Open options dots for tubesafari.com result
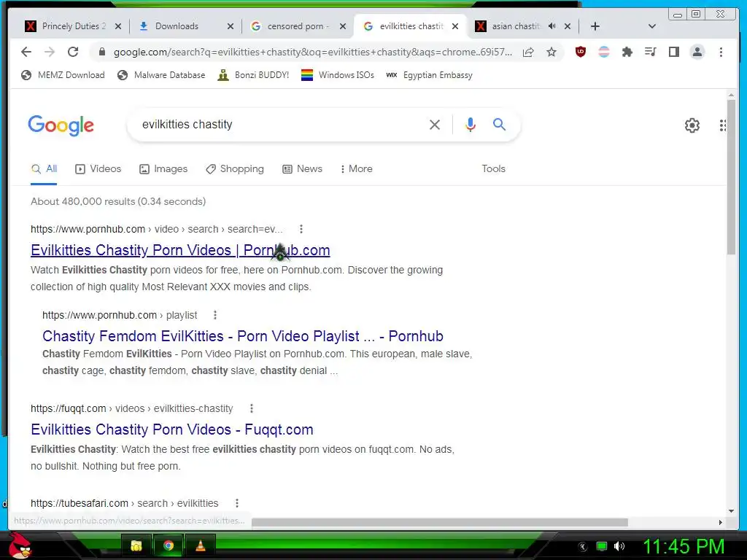The height and width of the screenshot is (560, 747). [237, 503]
